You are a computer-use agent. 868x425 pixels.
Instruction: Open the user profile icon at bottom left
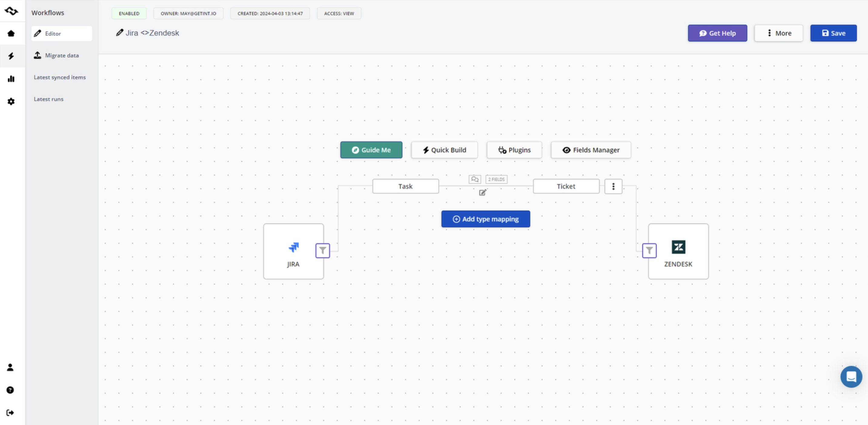click(10, 368)
